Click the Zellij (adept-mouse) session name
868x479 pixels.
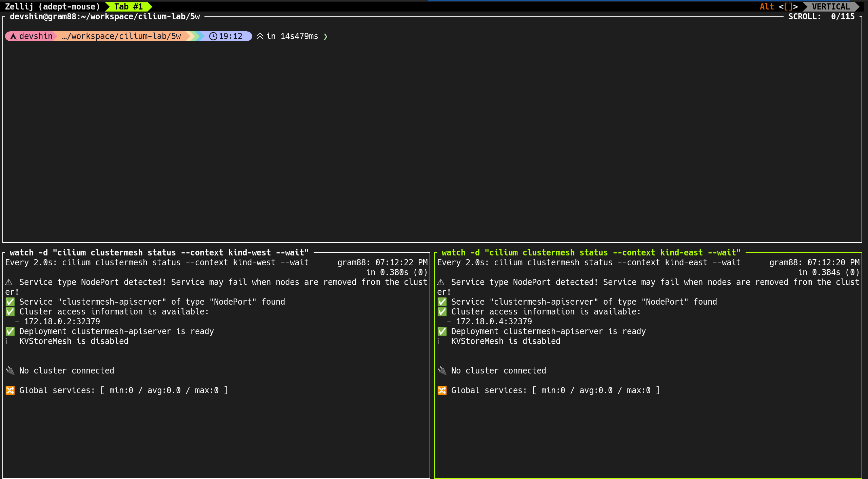pos(53,6)
